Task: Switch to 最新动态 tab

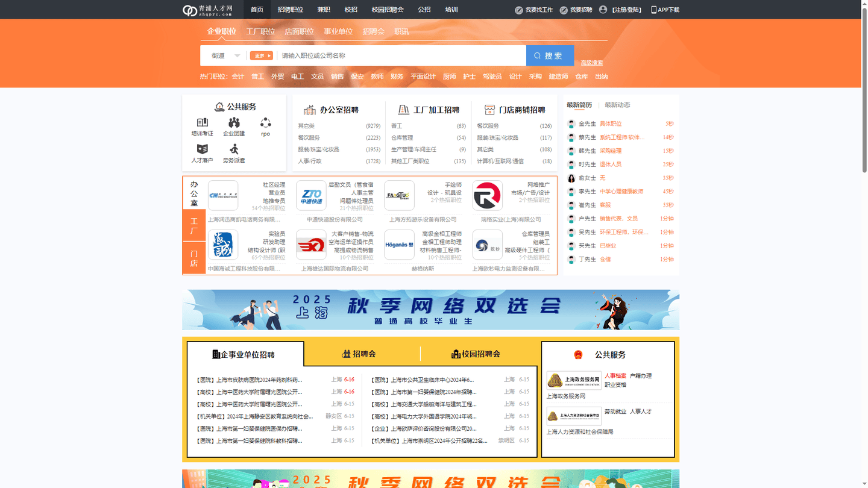Action: point(617,105)
